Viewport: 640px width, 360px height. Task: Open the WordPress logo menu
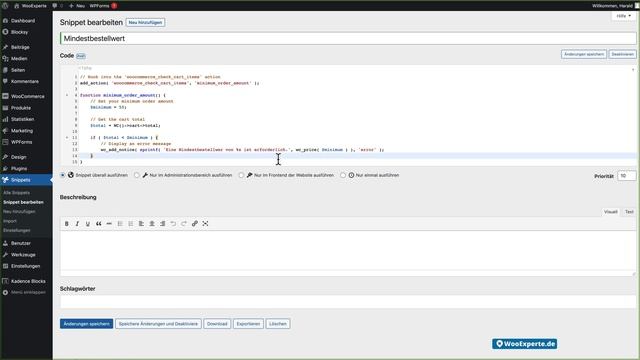tap(5, 6)
